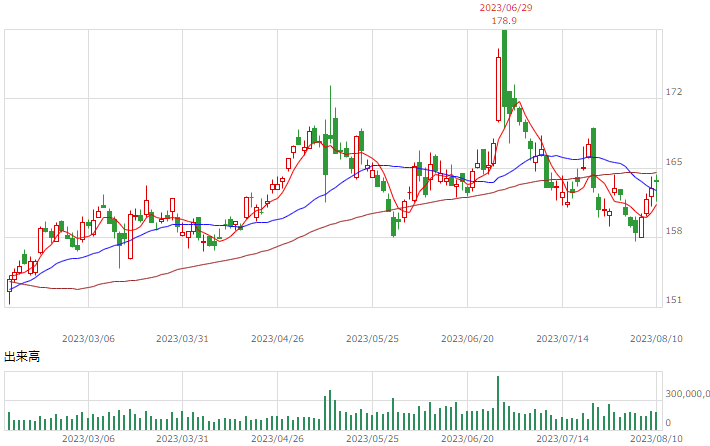Image resolution: width=710 pixels, height=446 pixels.
Task: Click 2023/08/10 date under price chart
Action: coord(657,339)
